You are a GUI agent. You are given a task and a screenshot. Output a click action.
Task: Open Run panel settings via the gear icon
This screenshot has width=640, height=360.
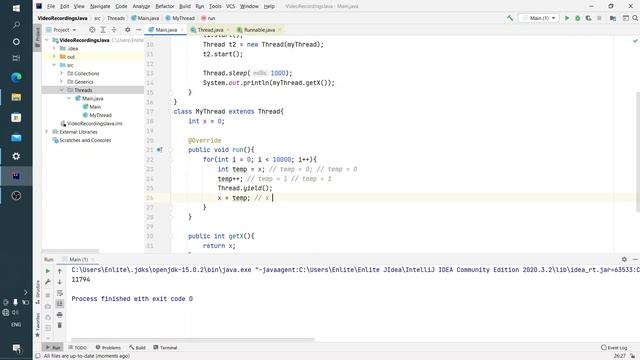point(624,259)
